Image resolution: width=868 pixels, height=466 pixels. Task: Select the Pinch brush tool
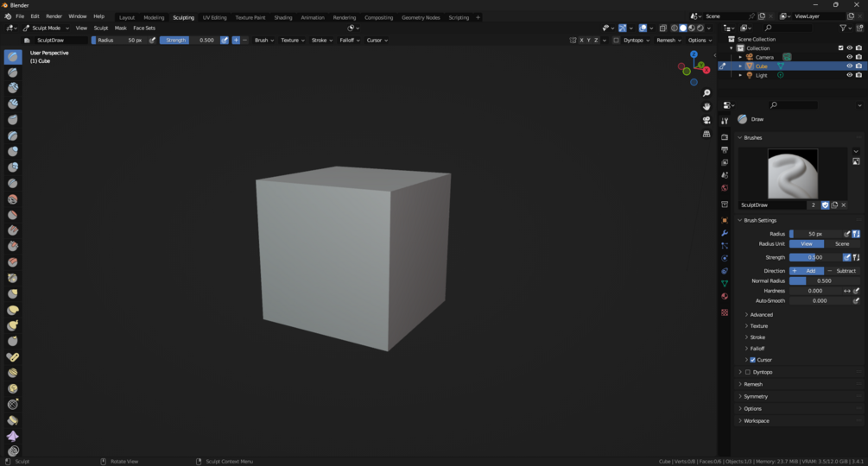click(13, 278)
